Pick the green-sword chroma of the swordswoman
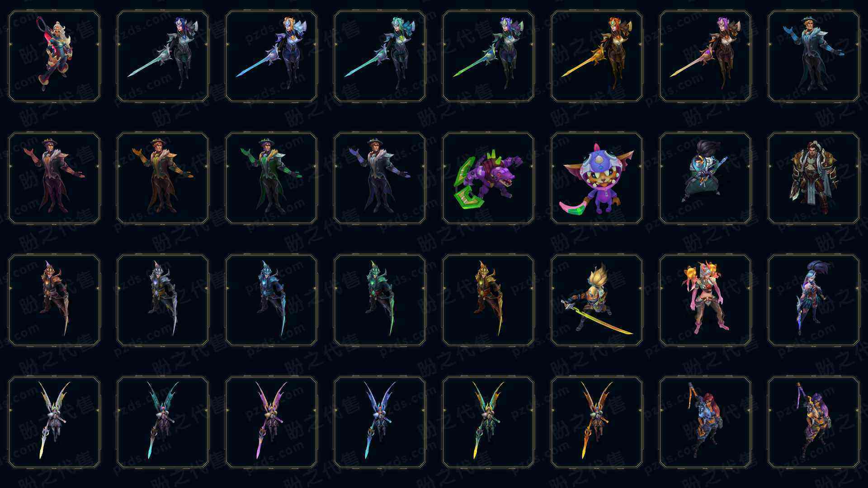Viewport: 868px width, 488px height. coord(488,56)
